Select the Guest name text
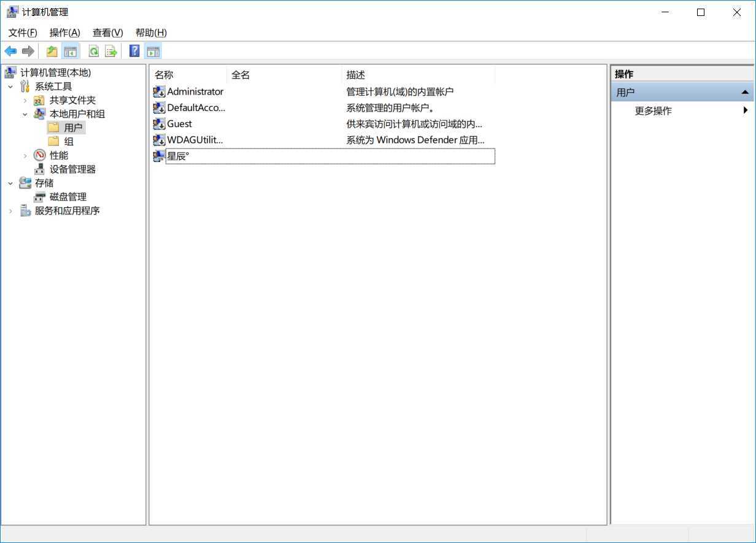The height and width of the screenshot is (543, 756). (179, 123)
